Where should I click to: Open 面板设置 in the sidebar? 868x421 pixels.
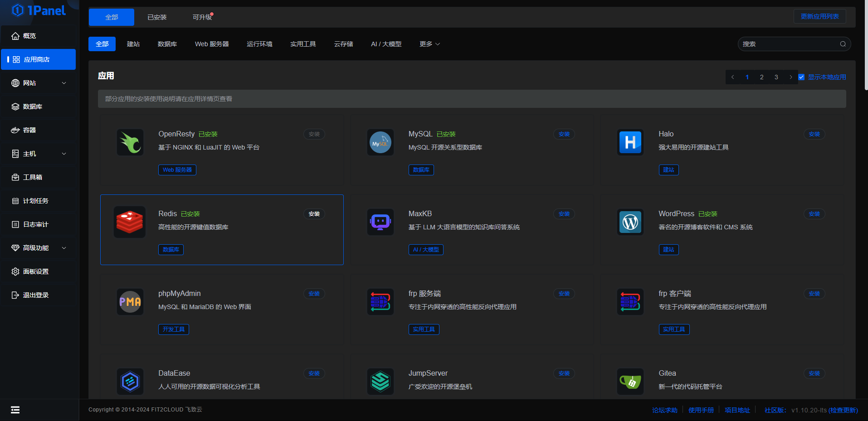38,271
